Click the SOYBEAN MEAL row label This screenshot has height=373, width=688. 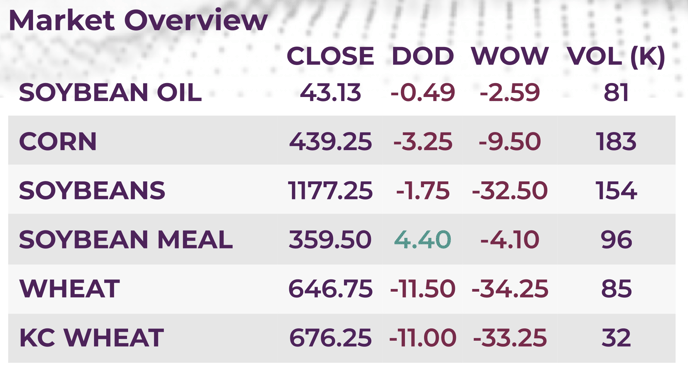[125, 240]
